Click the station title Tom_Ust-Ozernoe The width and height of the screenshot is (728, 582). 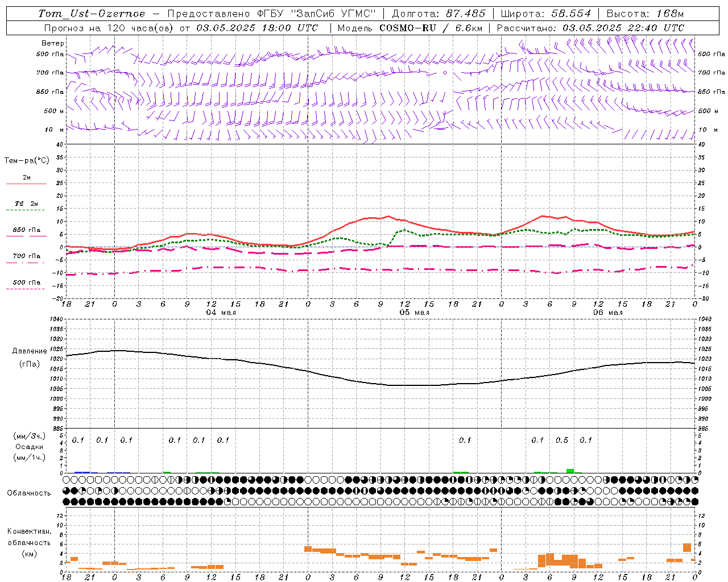coord(92,14)
